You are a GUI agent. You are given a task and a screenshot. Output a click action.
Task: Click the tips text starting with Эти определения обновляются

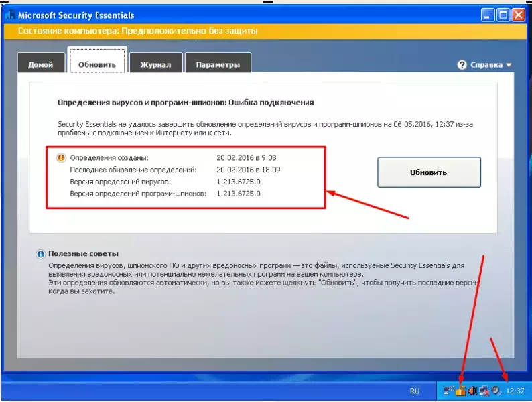click(265, 287)
